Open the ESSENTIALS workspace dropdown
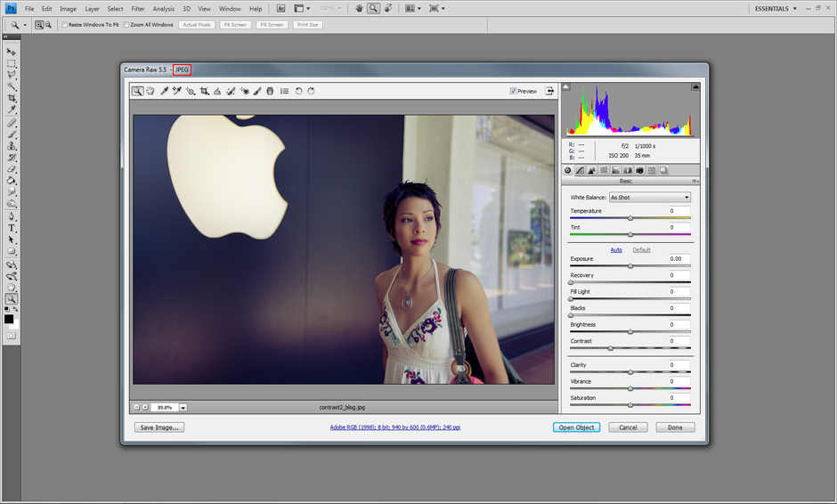This screenshot has height=504, width=837. pyautogui.click(x=776, y=9)
